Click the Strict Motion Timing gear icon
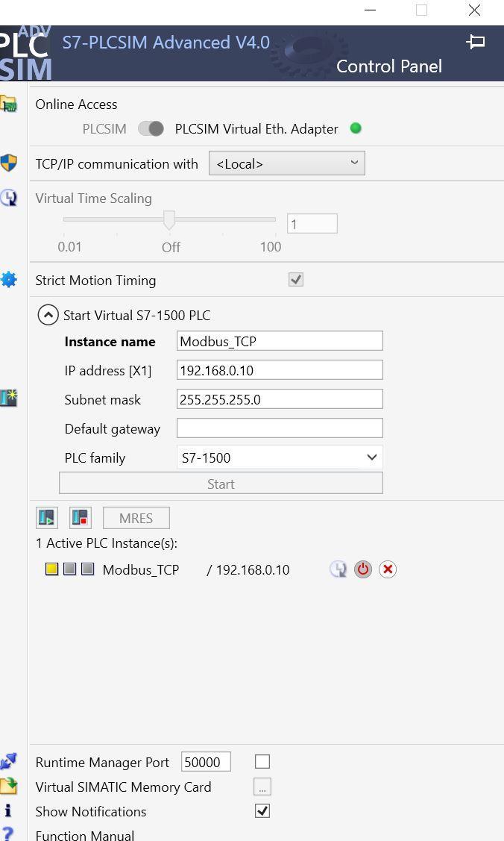The image size is (504, 841). (x=8, y=279)
